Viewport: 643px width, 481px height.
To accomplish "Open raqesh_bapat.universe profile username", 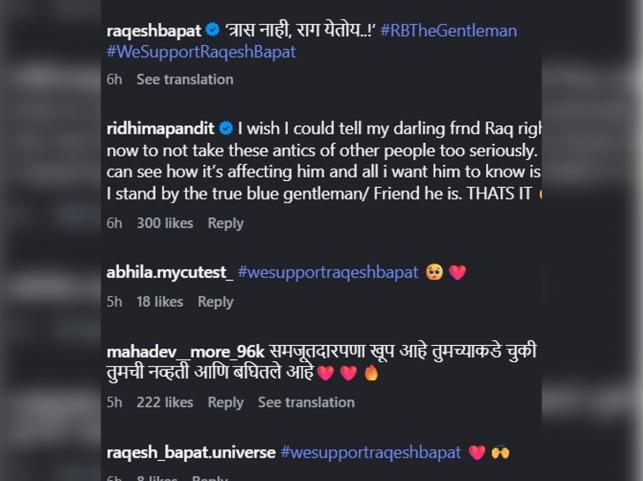I will [190, 452].
